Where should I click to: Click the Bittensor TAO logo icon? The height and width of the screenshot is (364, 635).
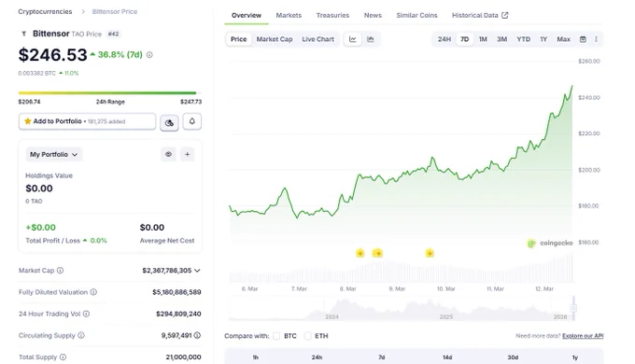(x=23, y=34)
